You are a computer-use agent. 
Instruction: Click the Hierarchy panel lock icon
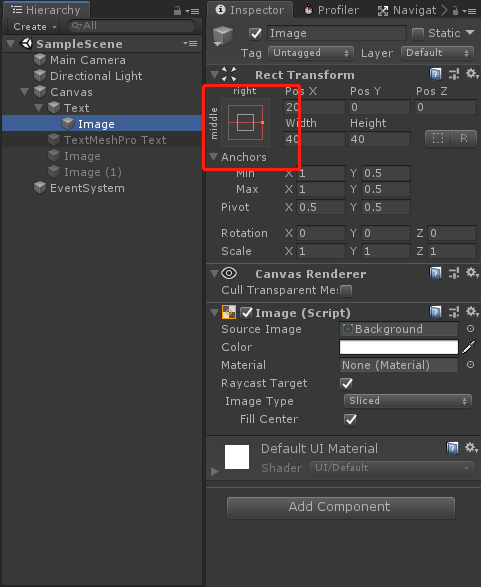click(x=177, y=11)
